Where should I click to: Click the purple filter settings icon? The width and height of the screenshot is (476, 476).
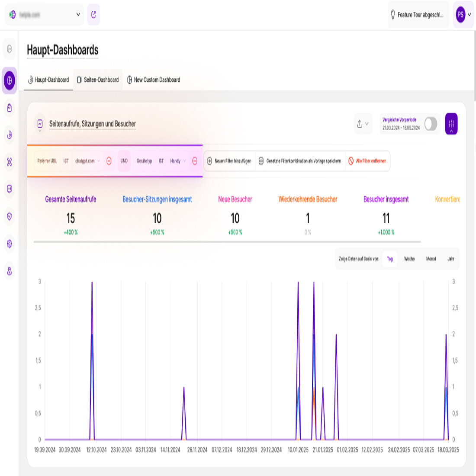coord(450,124)
